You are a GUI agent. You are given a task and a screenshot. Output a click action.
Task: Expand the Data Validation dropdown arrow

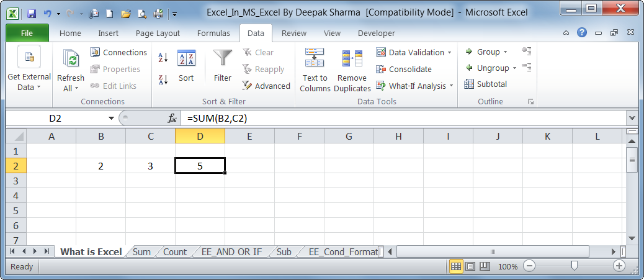click(x=449, y=53)
